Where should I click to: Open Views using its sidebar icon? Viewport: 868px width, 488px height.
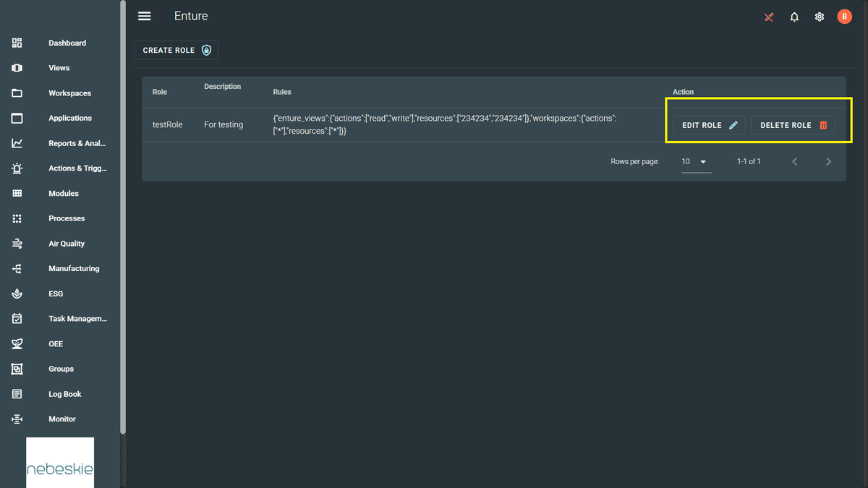click(17, 67)
